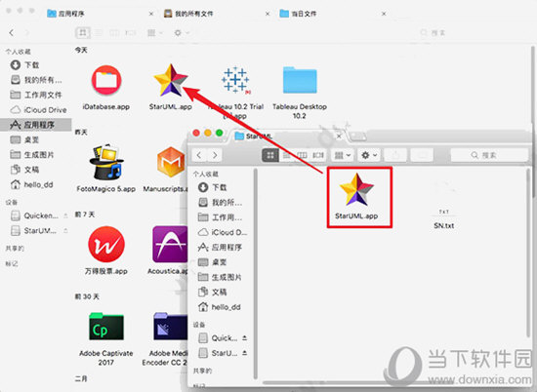This screenshot has height=392, width=537.
Task: Open arrange dropdown in Applications window
Action: point(155,33)
